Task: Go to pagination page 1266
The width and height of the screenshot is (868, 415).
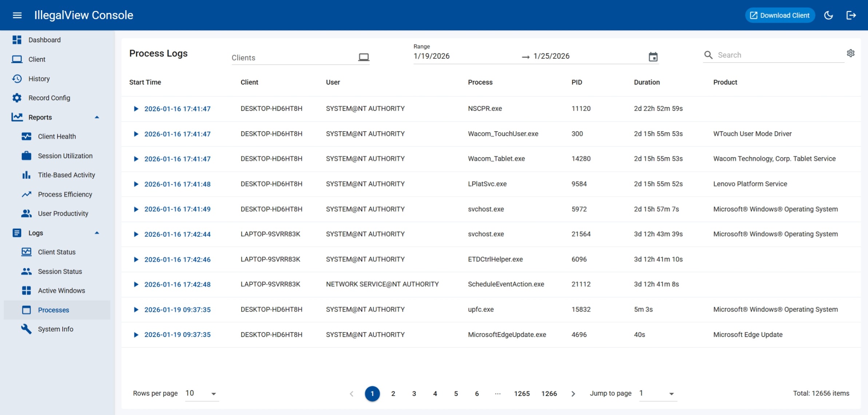Action: [549, 394]
